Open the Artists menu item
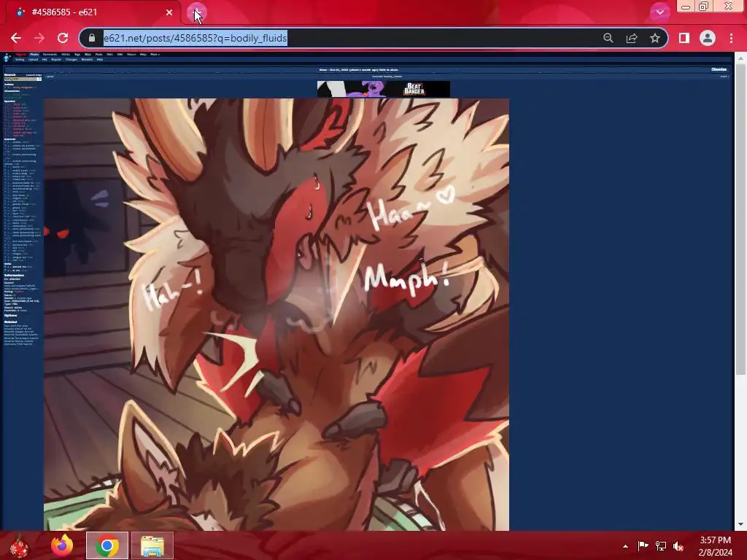This screenshot has width=747, height=560. point(66,54)
